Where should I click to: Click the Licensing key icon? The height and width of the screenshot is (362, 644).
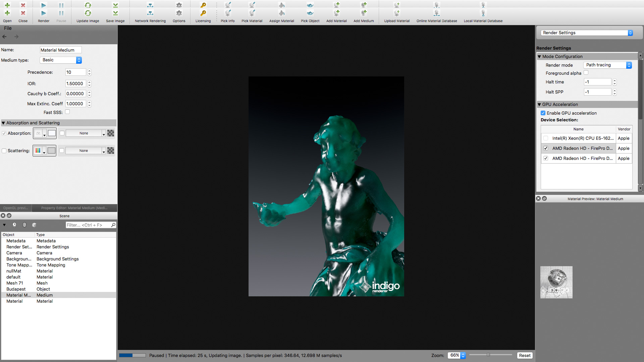point(203,13)
